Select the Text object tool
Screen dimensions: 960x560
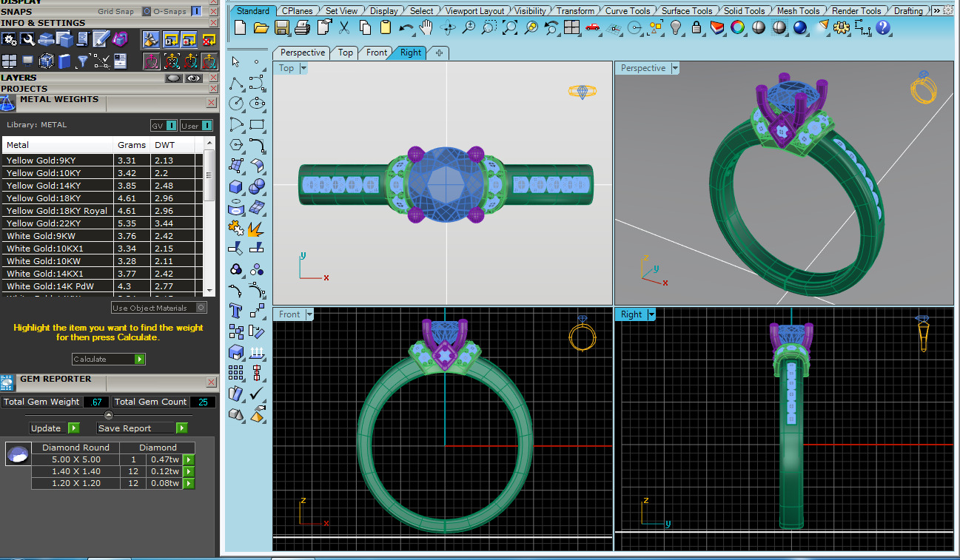coord(236,311)
